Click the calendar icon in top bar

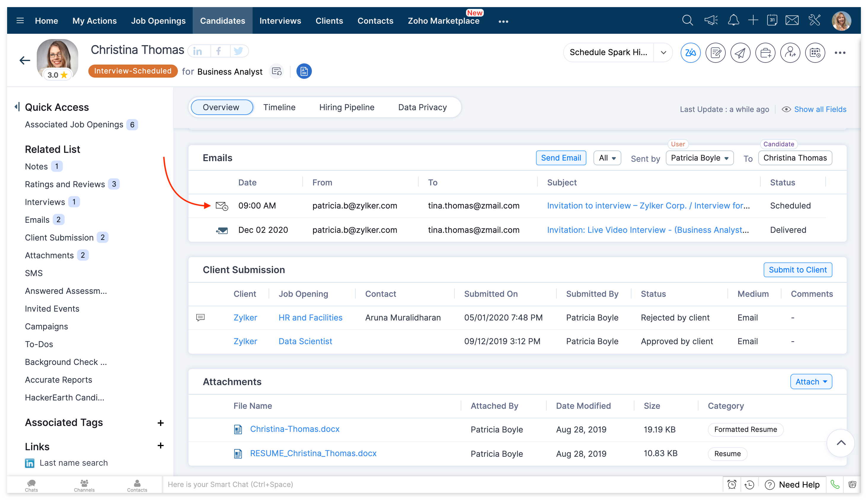tap(772, 20)
